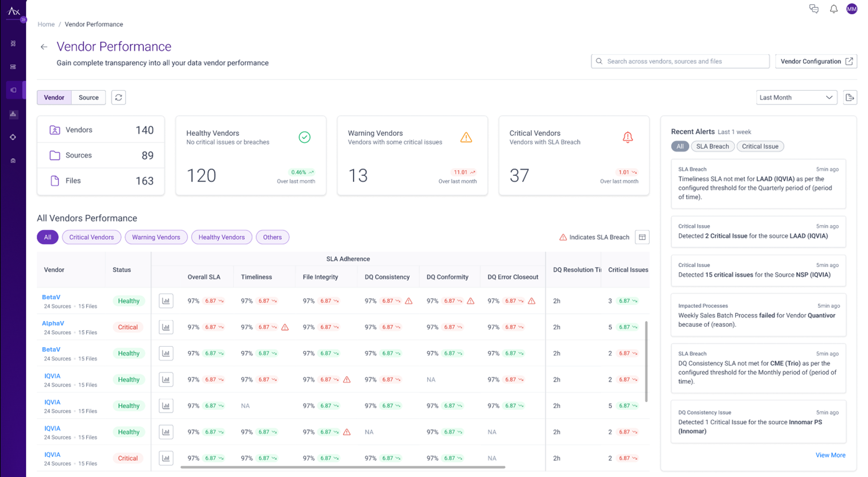Open the Last Month period dropdown

coord(796,97)
